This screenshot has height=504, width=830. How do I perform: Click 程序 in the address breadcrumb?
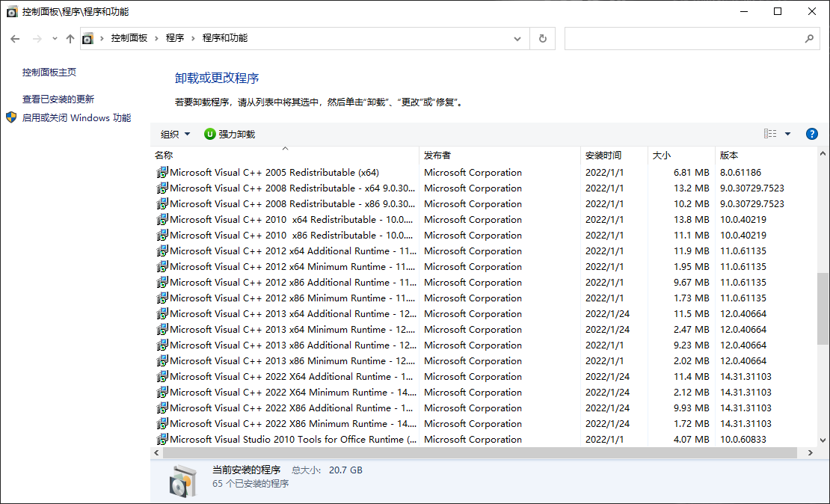175,38
